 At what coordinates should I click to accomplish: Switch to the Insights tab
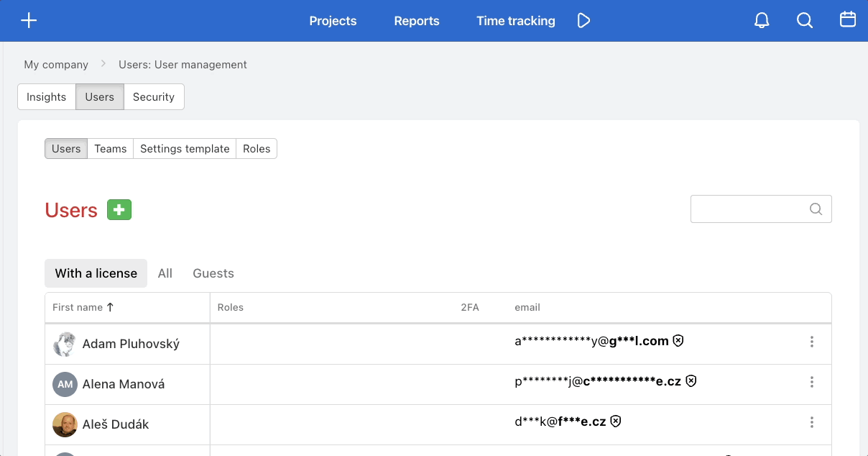point(47,97)
